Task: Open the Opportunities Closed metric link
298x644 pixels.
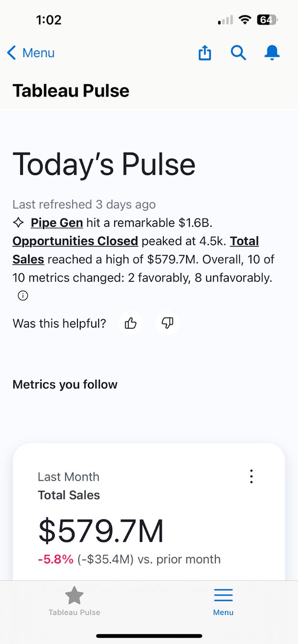Action: (75, 241)
